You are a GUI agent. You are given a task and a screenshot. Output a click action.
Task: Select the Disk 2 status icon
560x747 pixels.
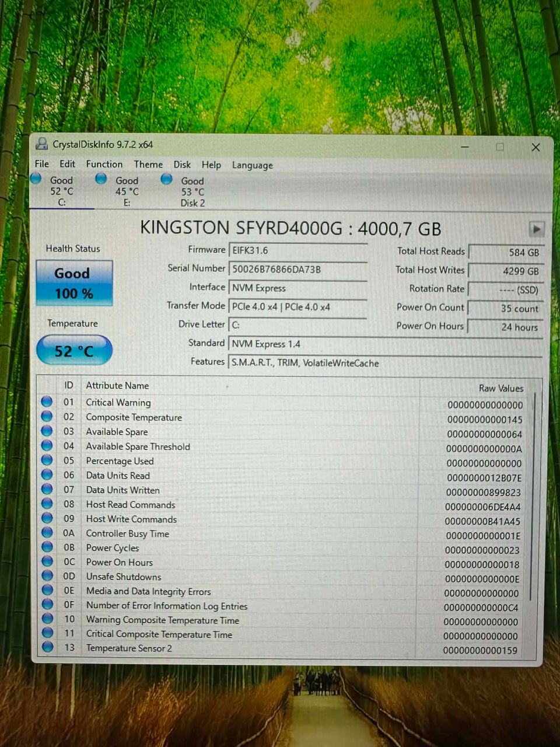(x=166, y=179)
